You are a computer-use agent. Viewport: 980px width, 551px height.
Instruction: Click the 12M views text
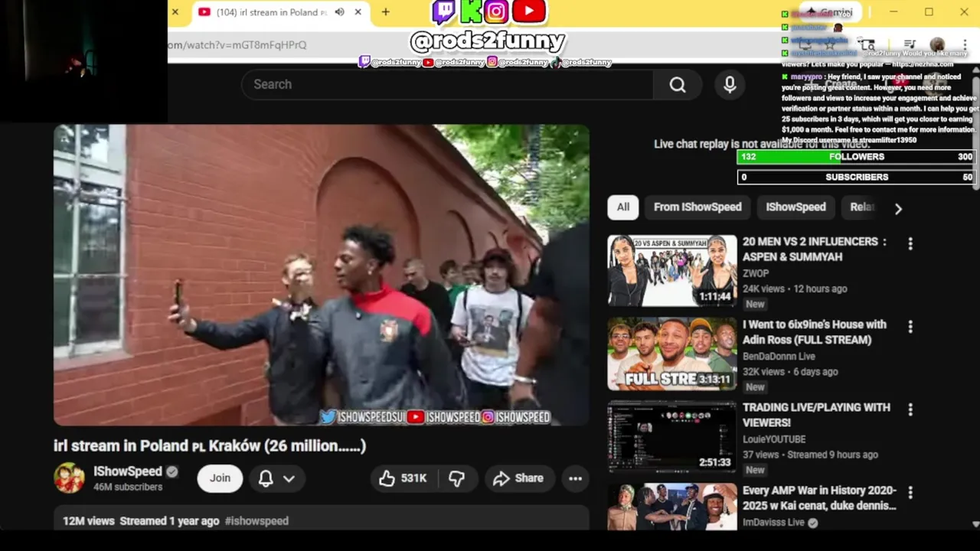coord(89,521)
